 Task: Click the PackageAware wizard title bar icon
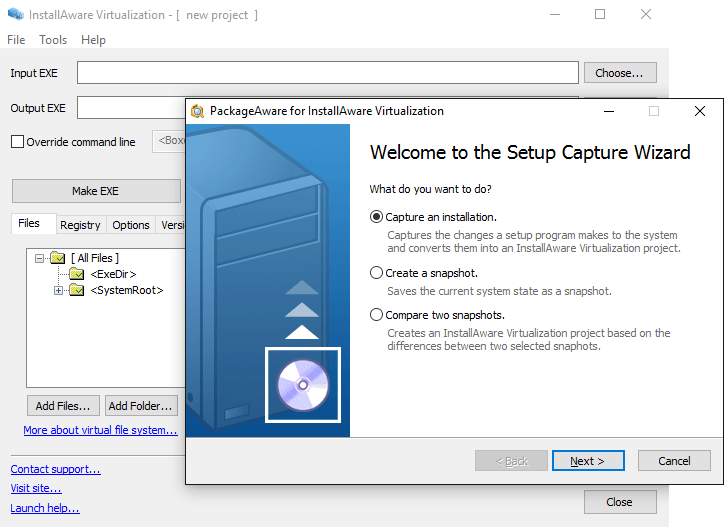[x=198, y=111]
